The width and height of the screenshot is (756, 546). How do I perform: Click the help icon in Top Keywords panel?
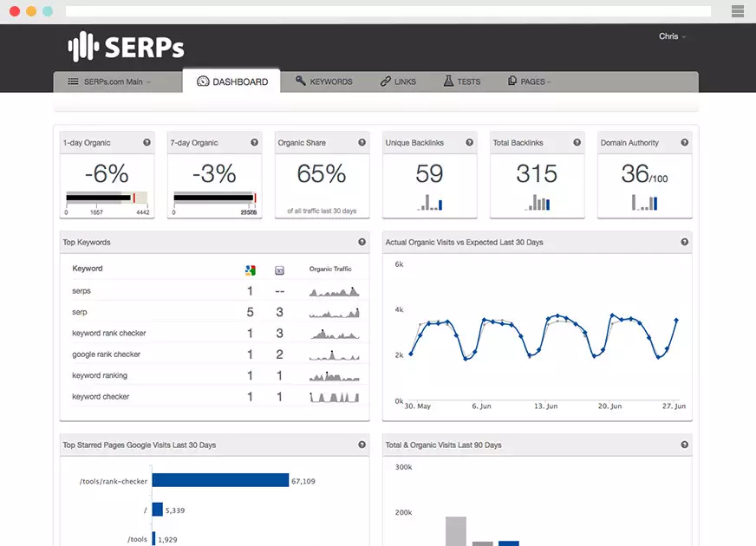click(362, 243)
